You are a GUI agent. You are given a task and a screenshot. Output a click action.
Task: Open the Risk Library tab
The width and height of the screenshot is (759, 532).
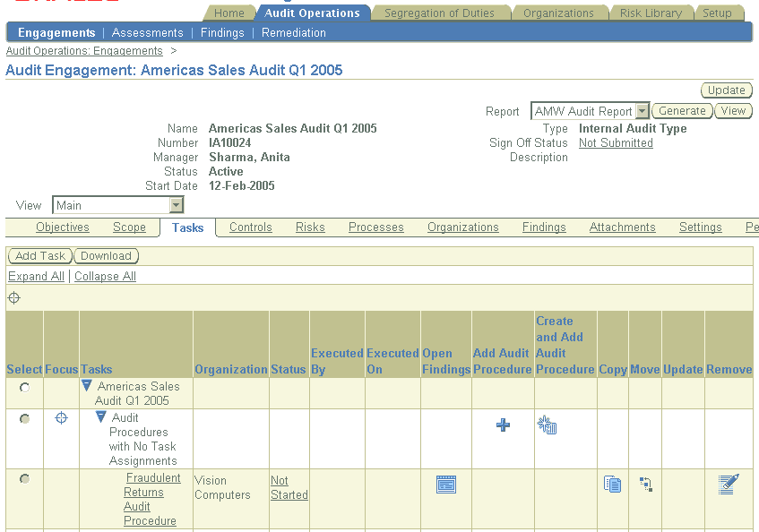(651, 13)
